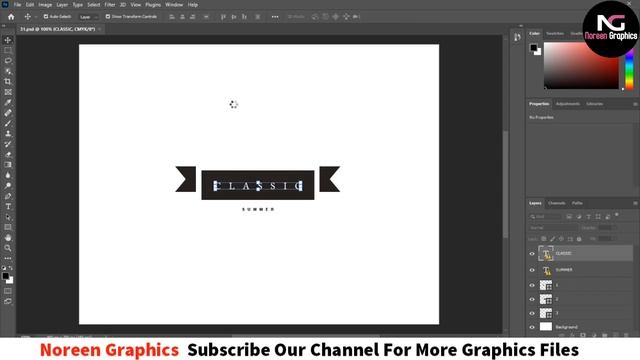The height and width of the screenshot is (360, 640).
Task: Open the Move tool preset picker arrow
Action: coord(36,17)
